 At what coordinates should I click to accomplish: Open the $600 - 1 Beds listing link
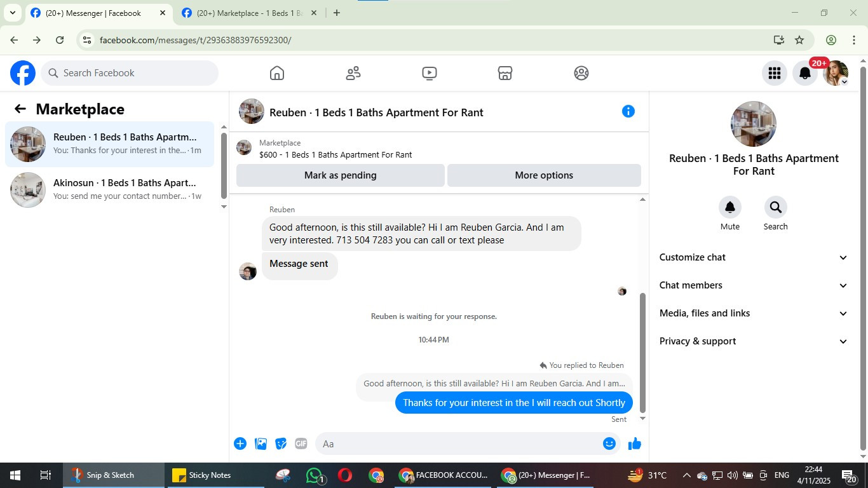[336, 154]
